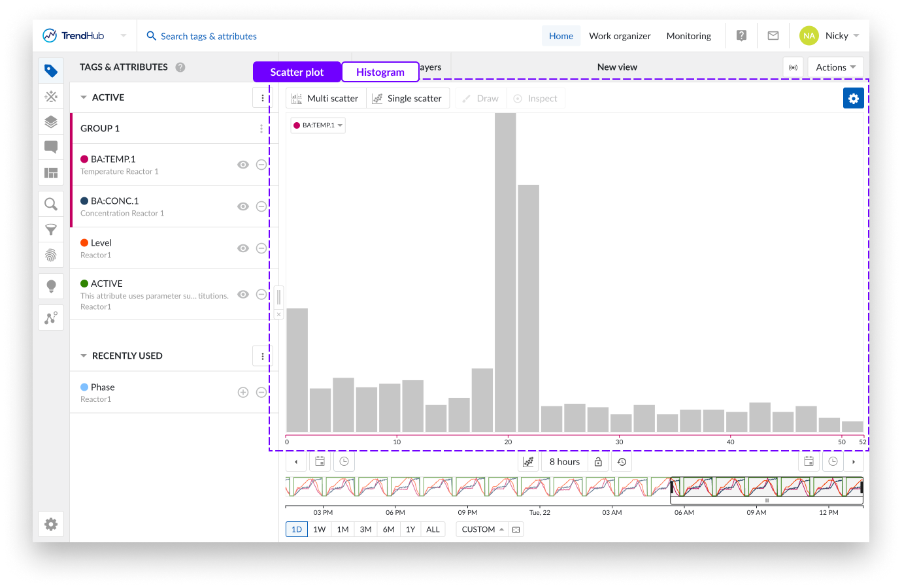The image size is (902, 588).
Task: Open the search magnifier in left sidebar
Action: 51,204
